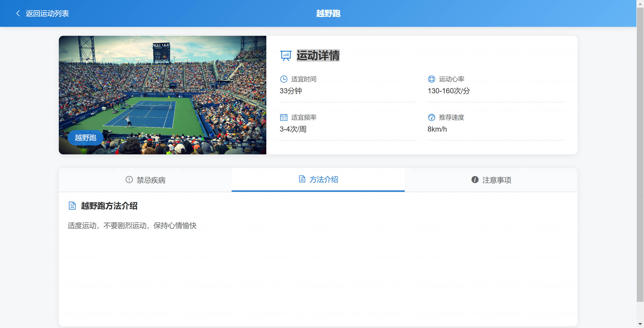Switch to the 禁忌疾病 tab

point(145,180)
